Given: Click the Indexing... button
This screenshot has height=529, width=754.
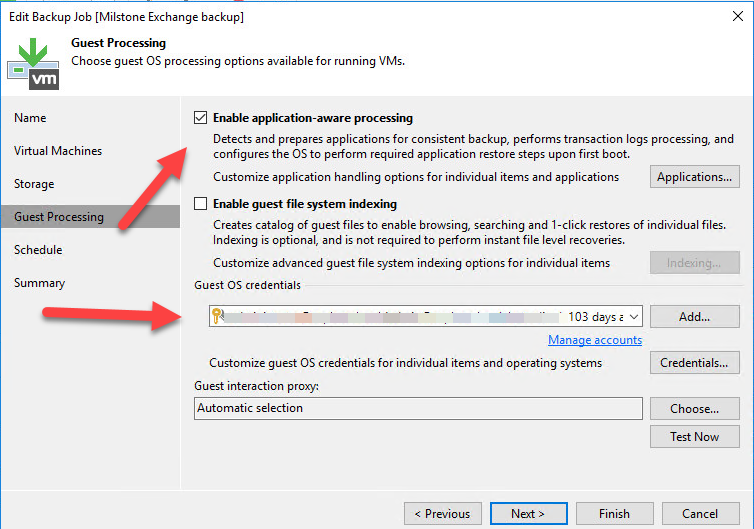Looking at the screenshot, I should [694, 263].
